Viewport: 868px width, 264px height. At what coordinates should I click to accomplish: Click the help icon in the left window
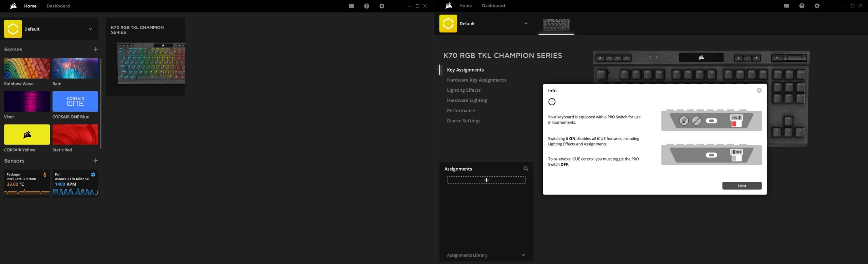(x=367, y=6)
